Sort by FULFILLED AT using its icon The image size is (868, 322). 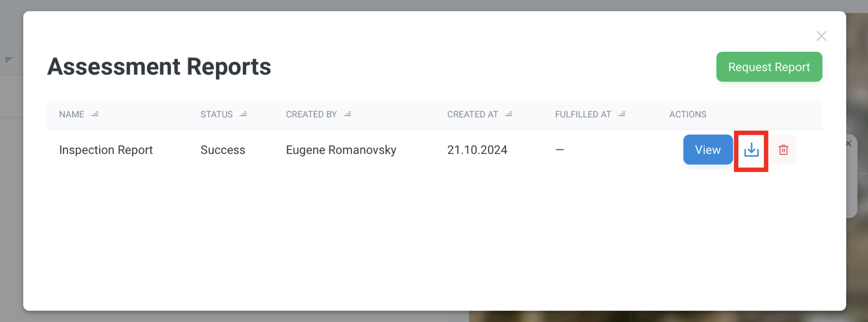coord(622,115)
